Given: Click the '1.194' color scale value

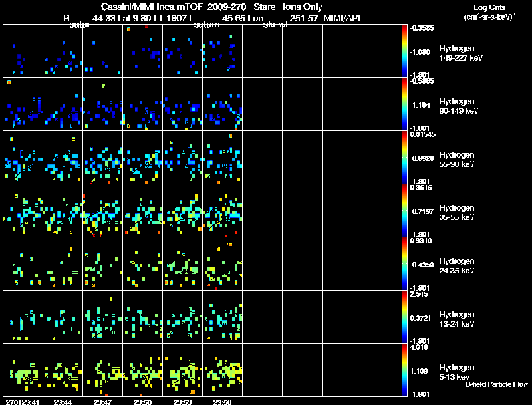Looking at the screenshot, I should click(421, 105).
